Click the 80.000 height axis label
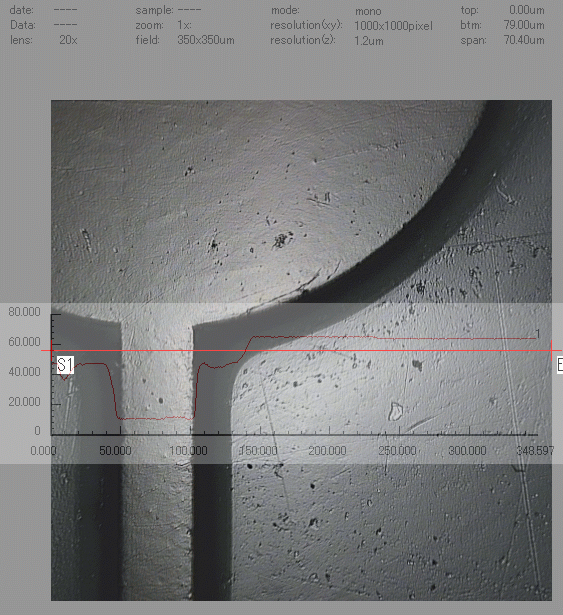This screenshot has height=615, width=563. 24,312
